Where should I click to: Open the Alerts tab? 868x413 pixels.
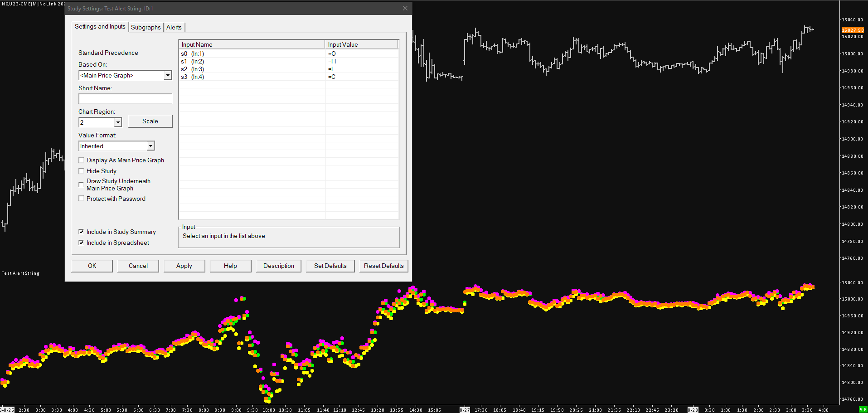coord(174,27)
